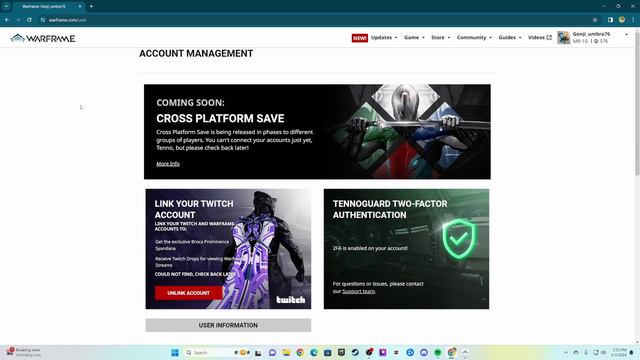The height and width of the screenshot is (360, 640).
Task: Expand the Community menu
Action: pyautogui.click(x=474, y=38)
